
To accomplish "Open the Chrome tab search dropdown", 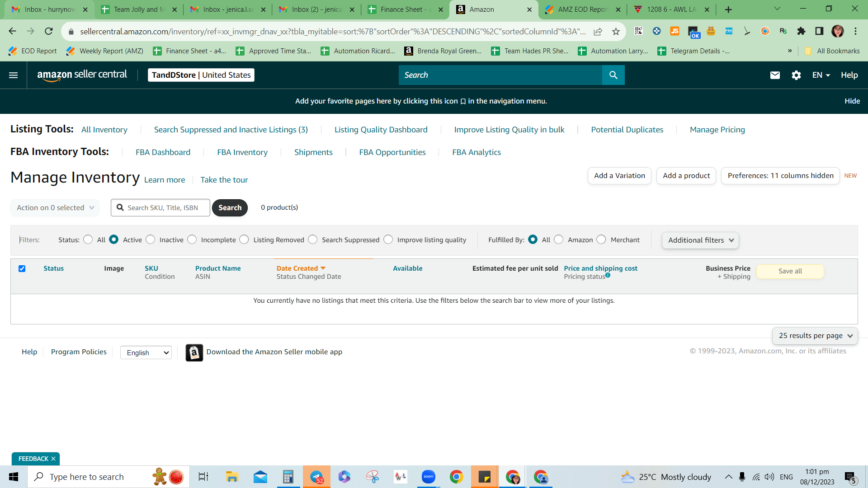I will click(777, 9).
